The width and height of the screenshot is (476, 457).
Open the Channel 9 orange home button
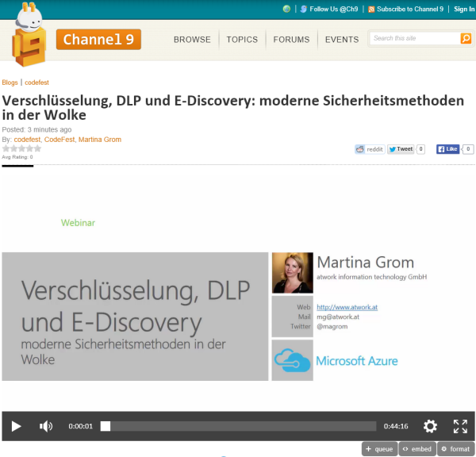point(98,40)
